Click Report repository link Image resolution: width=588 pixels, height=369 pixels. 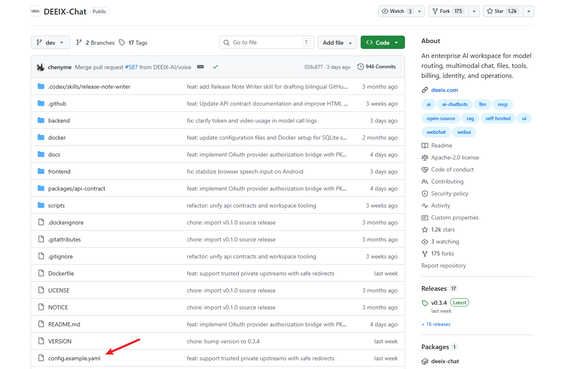[443, 265]
